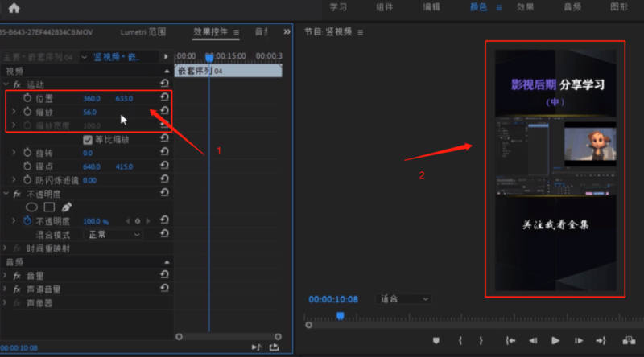Reset the 音量 effect
This screenshot has width=644, height=357.
click(x=165, y=274)
